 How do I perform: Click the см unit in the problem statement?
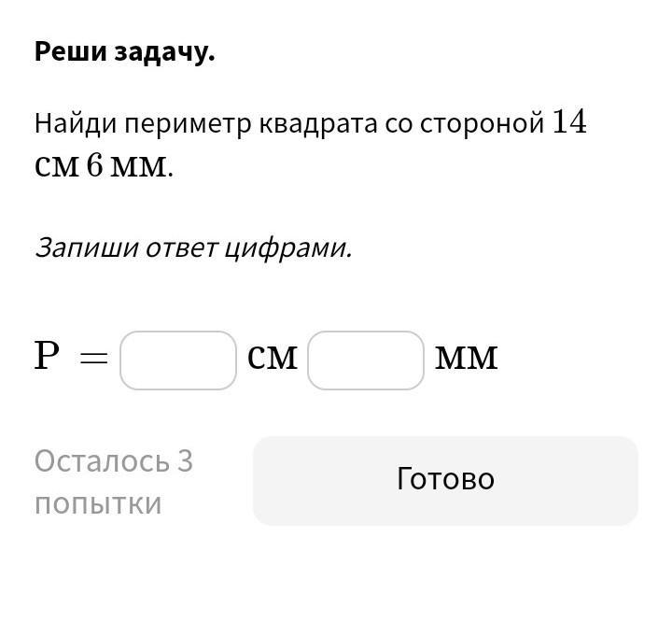pyautogui.click(x=56, y=166)
